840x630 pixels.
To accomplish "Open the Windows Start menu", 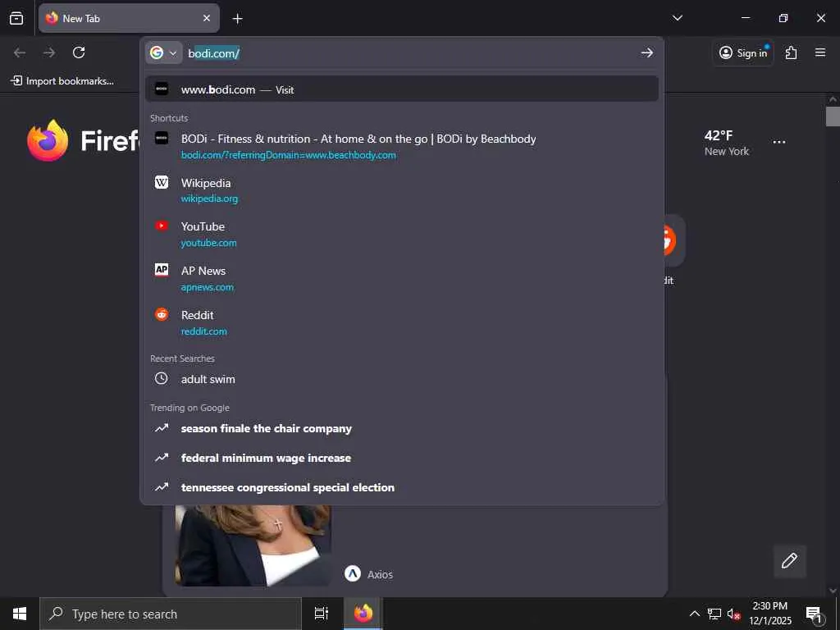I will coord(20,614).
